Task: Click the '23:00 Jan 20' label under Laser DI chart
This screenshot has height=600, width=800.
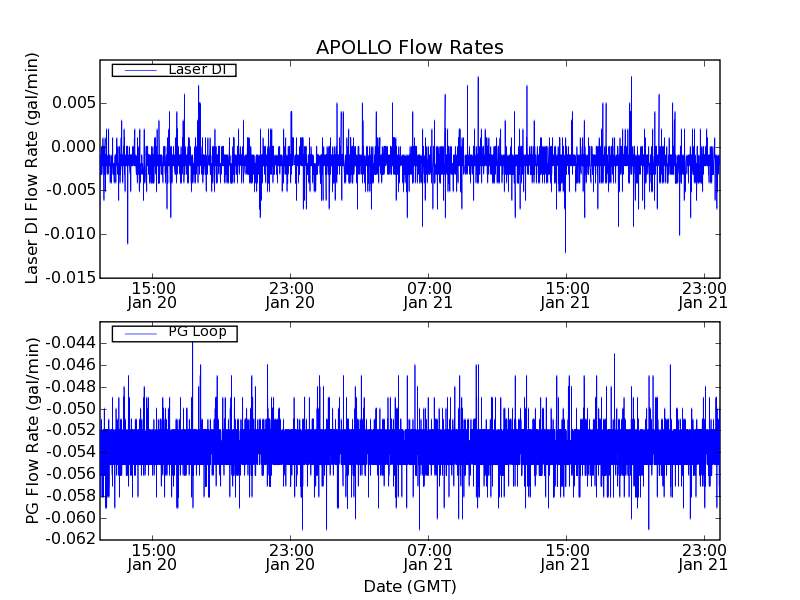Action: (290, 295)
